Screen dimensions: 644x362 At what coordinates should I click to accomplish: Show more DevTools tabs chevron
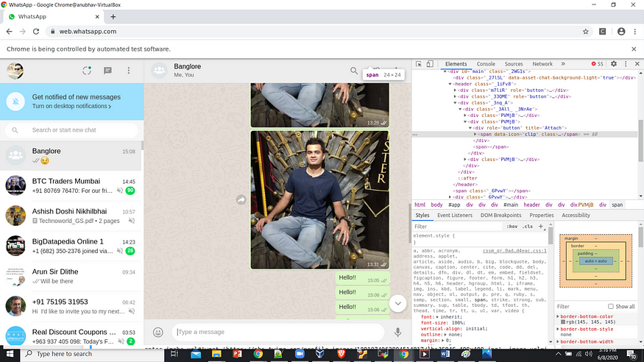coord(563,64)
